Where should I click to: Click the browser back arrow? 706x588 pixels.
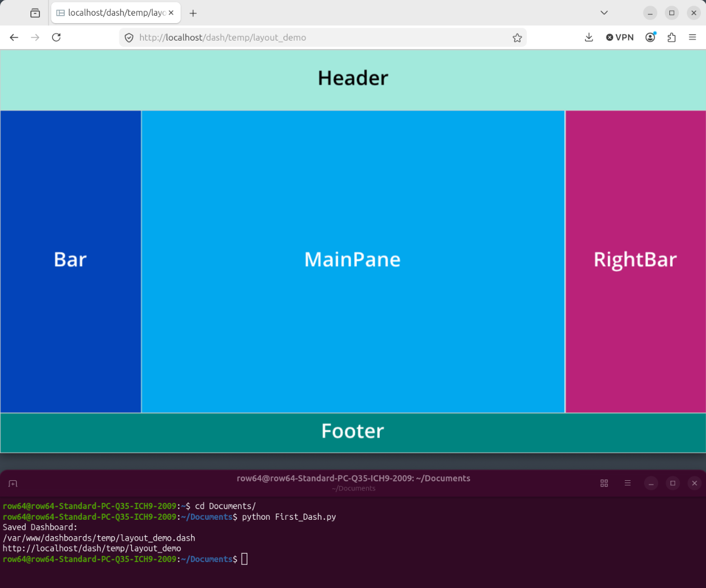coord(14,37)
